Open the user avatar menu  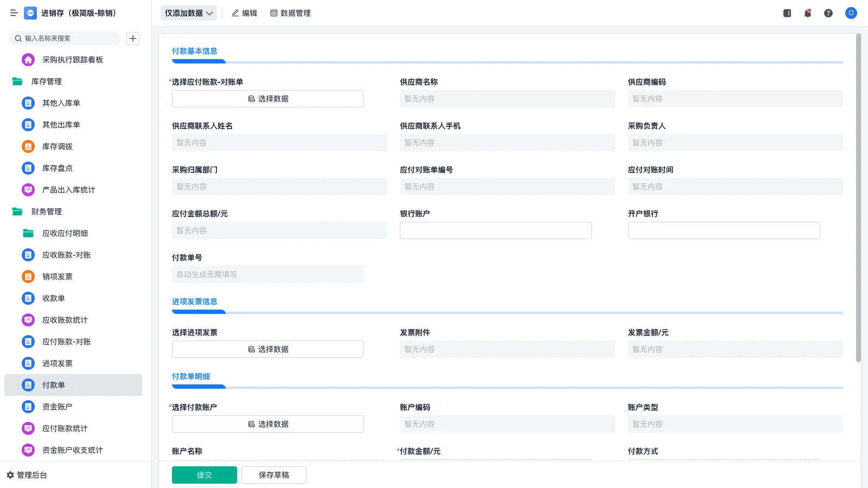point(851,13)
